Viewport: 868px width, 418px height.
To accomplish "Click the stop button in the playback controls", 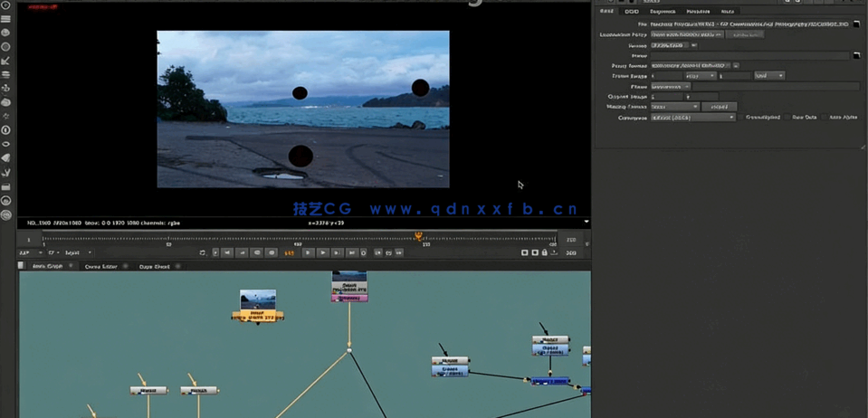I will tap(308, 253).
